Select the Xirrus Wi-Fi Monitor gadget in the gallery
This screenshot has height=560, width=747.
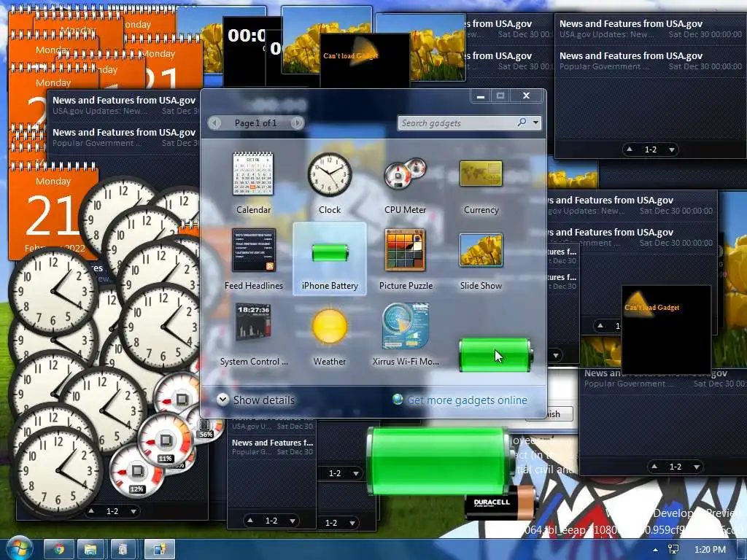(x=406, y=335)
